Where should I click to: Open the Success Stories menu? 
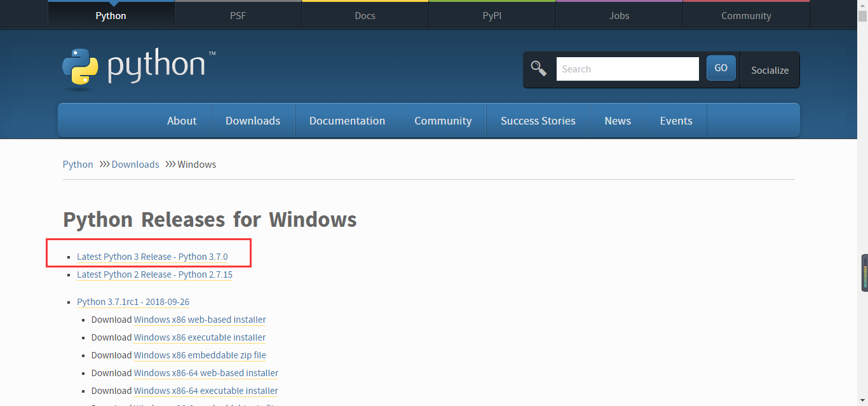(538, 121)
